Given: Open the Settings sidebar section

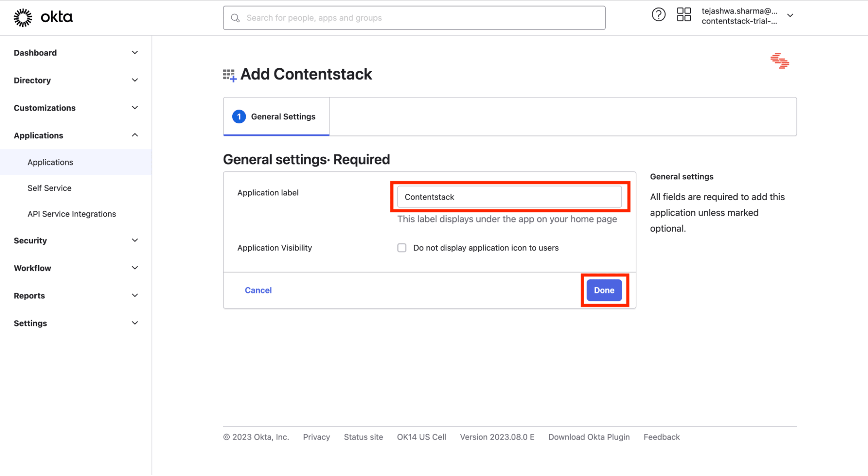Looking at the screenshot, I should click(x=30, y=324).
